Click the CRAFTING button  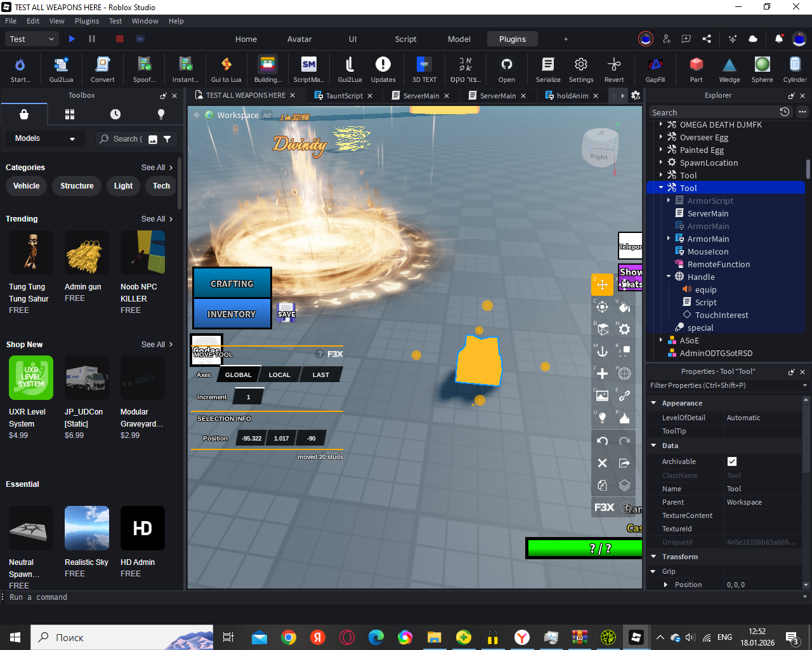click(x=232, y=284)
